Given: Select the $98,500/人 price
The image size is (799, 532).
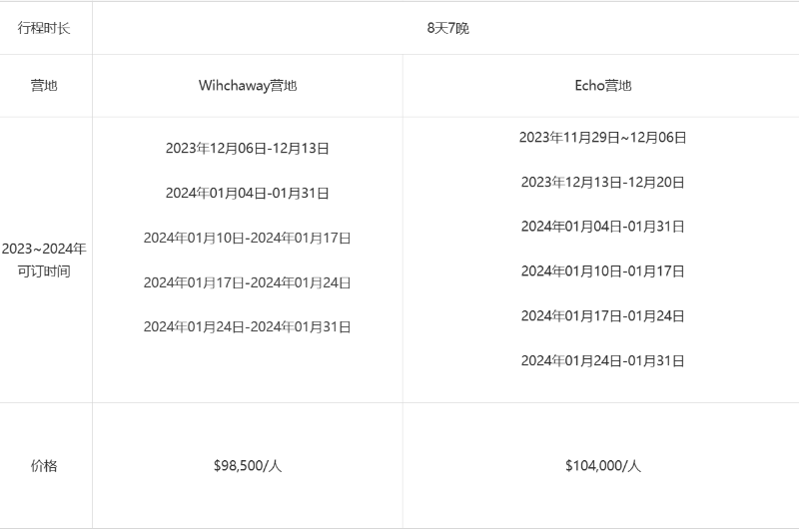Looking at the screenshot, I should coord(248,466).
